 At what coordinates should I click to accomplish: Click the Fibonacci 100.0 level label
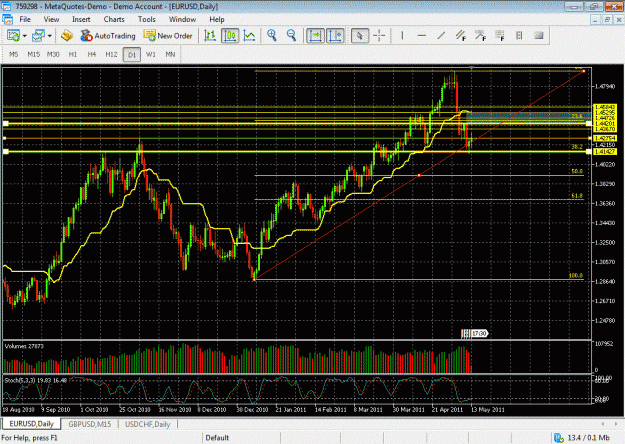pyautogui.click(x=576, y=275)
